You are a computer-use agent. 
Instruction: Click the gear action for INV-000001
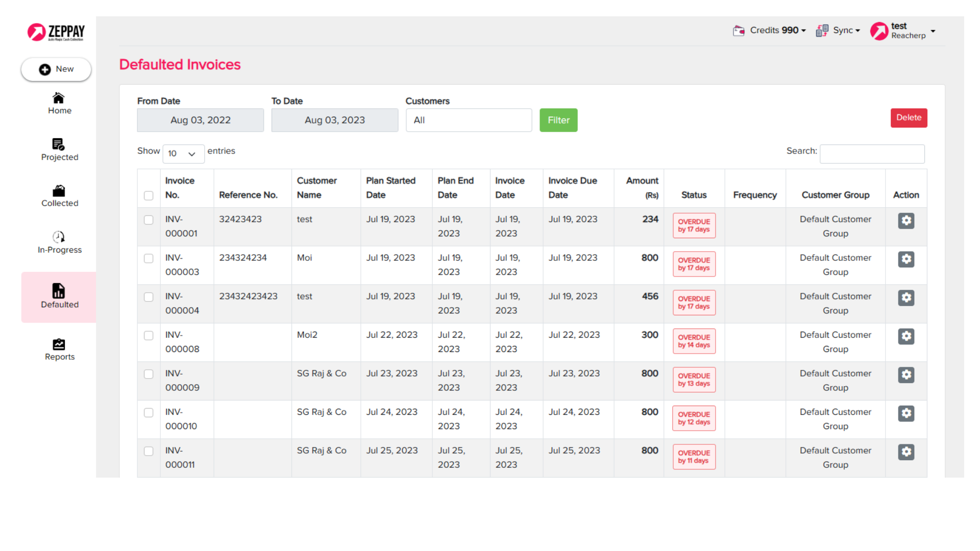[906, 221]
